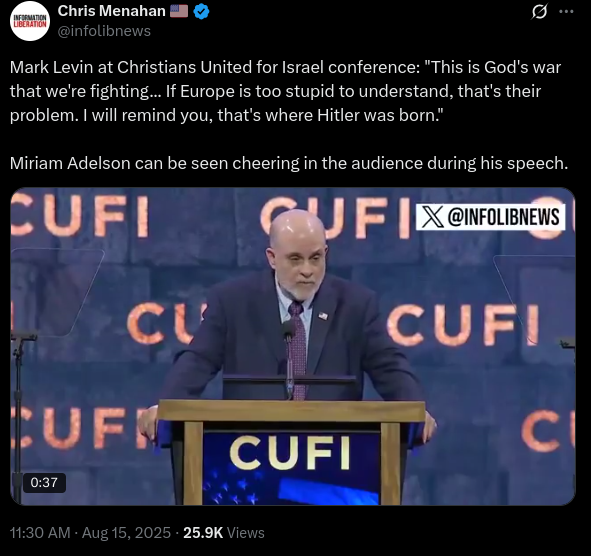This screenshot has height=556, width=591.
Task: Open the Chris Menahan display name
Action: [112, 11]
